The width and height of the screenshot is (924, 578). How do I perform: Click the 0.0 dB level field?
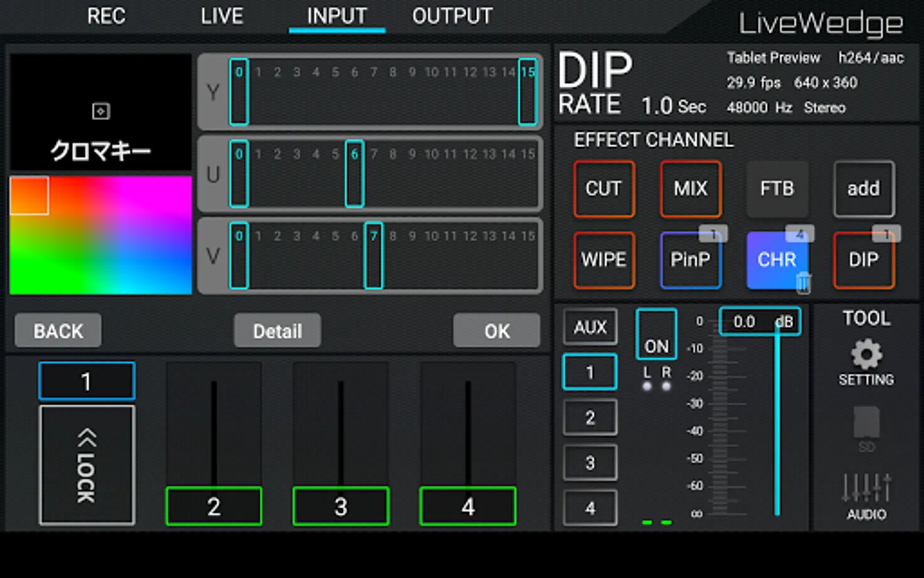760,321
